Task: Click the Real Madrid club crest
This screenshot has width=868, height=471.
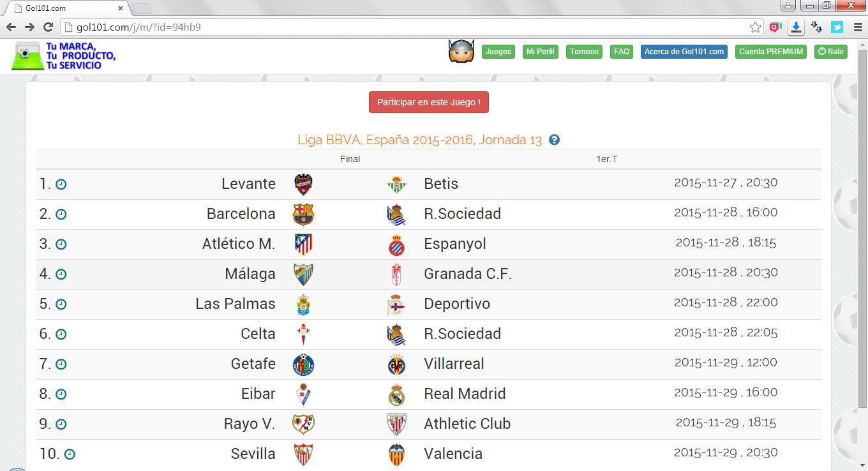Action: [x=396, y=394]
